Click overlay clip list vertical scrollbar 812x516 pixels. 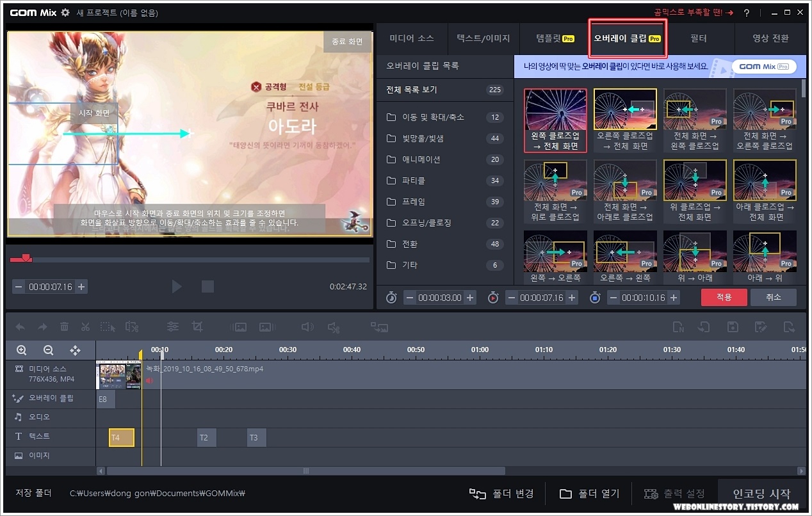pos(803,88)
